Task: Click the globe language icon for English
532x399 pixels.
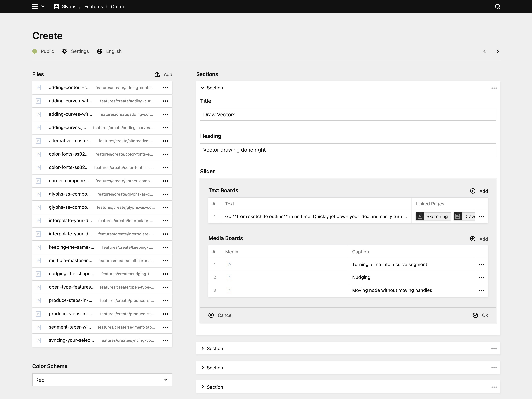Action: 100,51
